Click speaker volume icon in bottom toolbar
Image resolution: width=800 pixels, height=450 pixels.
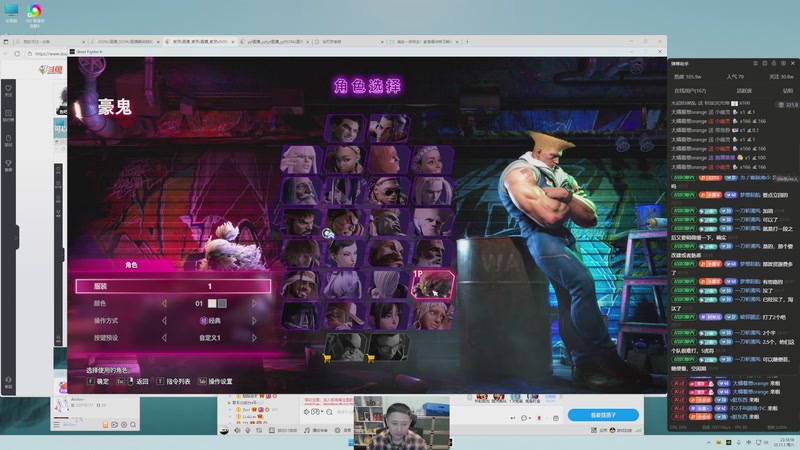[237, 431]
